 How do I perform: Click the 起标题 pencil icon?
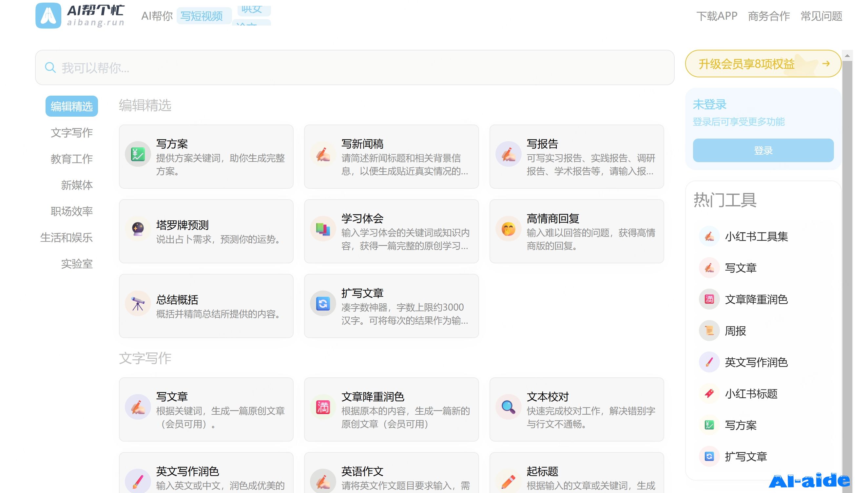[508, 482]
